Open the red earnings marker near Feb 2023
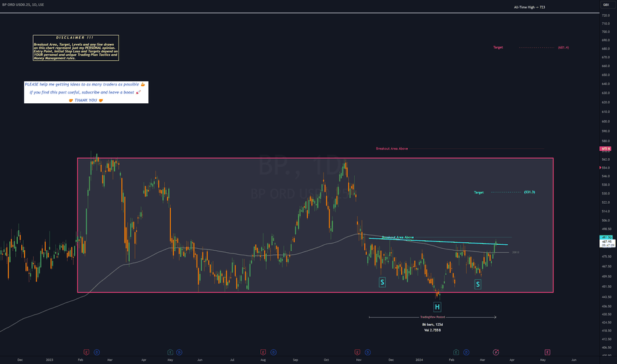This screenshot has width=617, height=364. coord(86,352)
